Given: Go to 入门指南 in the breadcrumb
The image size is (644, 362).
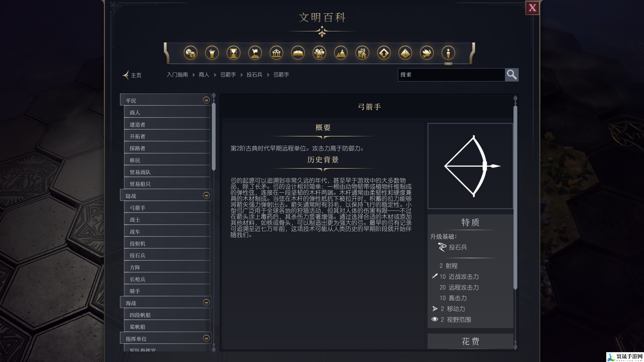Looking at the screenshot, I should (177, 75).
